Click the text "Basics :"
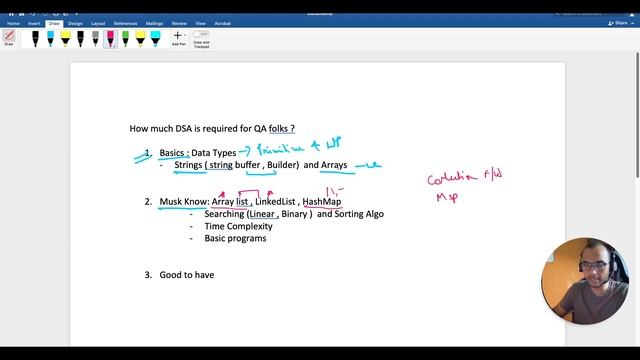This screenshot has height=360, width=640. (174, 153)
